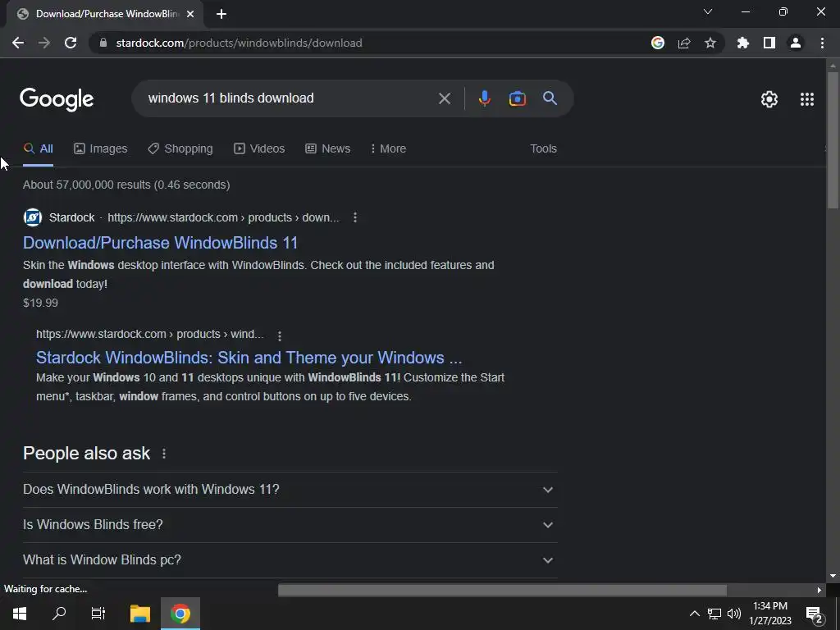Clear the search box with the X icon

pos(445,98)
